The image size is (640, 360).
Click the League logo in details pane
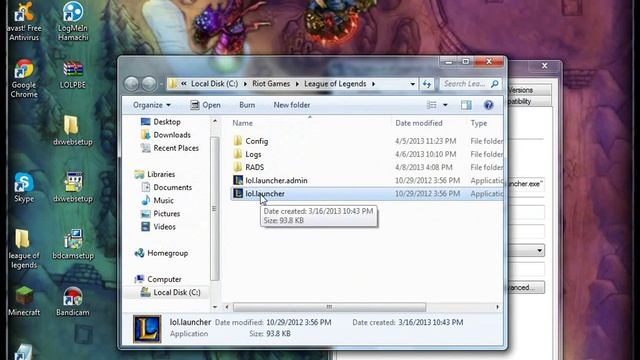coord(147,329)
